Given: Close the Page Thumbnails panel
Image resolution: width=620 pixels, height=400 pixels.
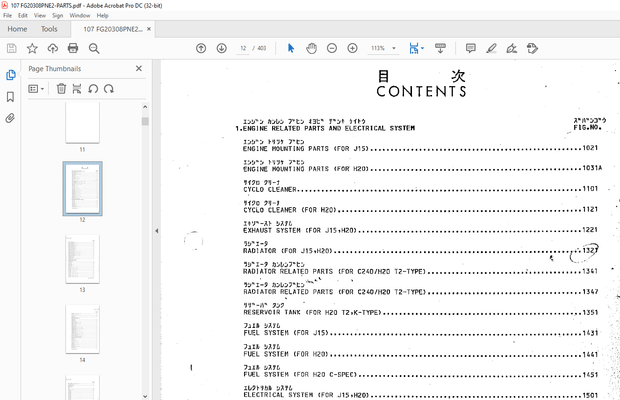Looking at the screenshot, I should [x=139, y=68].
